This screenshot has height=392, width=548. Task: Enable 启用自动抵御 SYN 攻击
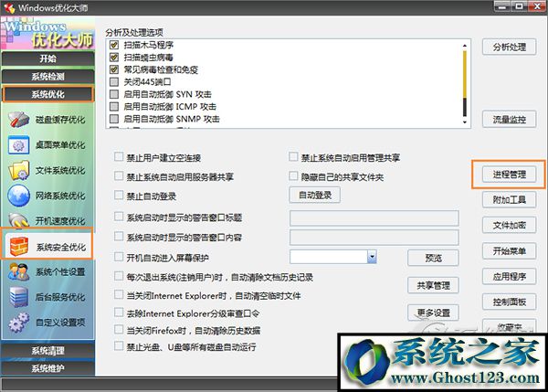(x=114, y=94)
